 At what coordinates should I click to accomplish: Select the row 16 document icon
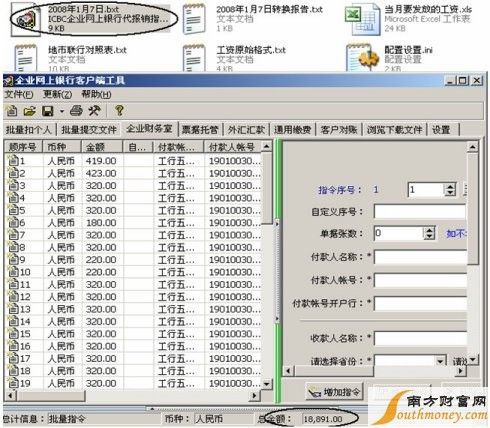(13, 346)
